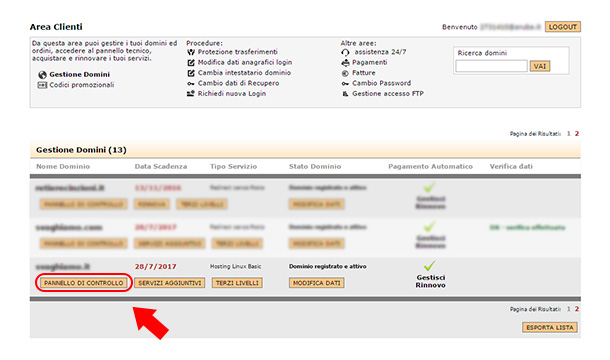The height and width of the screenshot is (360, 610).
Task: Click the Hosting Linux Basic service text
Action: pos(235,267)
